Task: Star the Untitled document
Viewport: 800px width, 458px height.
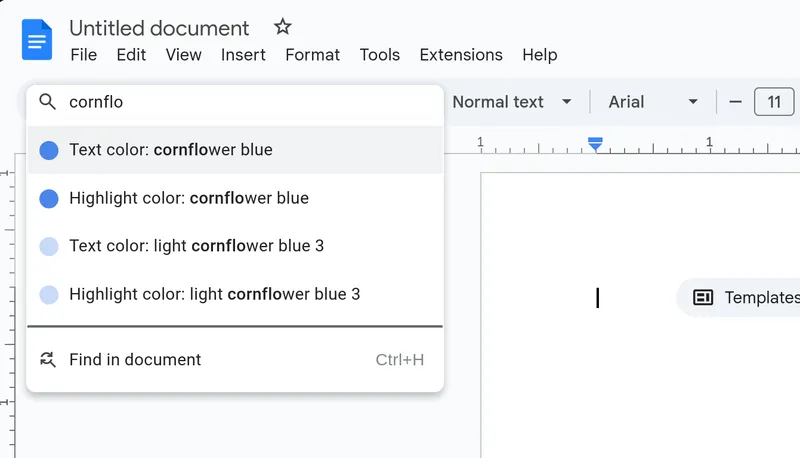Action: click(282, 27)
